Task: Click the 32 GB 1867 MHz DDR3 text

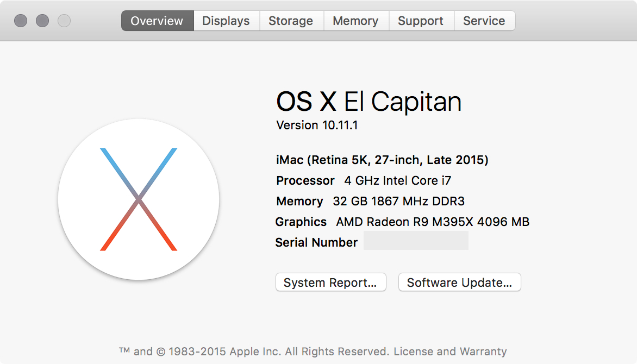Action: [398, 201]
